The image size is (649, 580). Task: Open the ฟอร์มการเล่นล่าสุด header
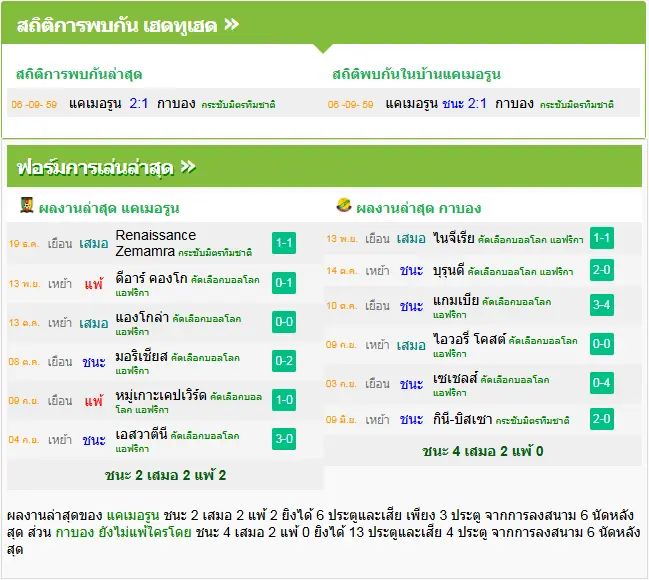pos(324,166)
